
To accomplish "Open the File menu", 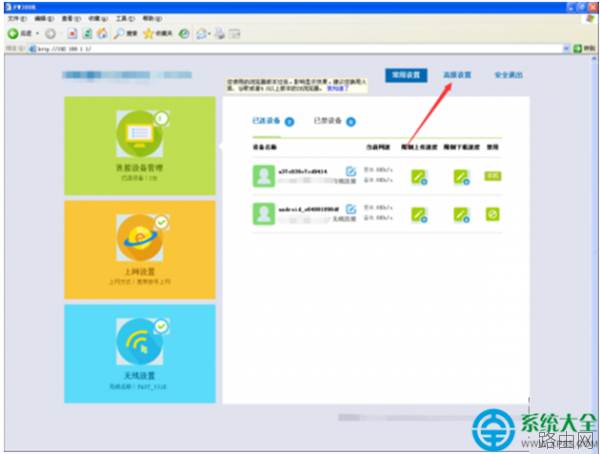I will [17, 18].
